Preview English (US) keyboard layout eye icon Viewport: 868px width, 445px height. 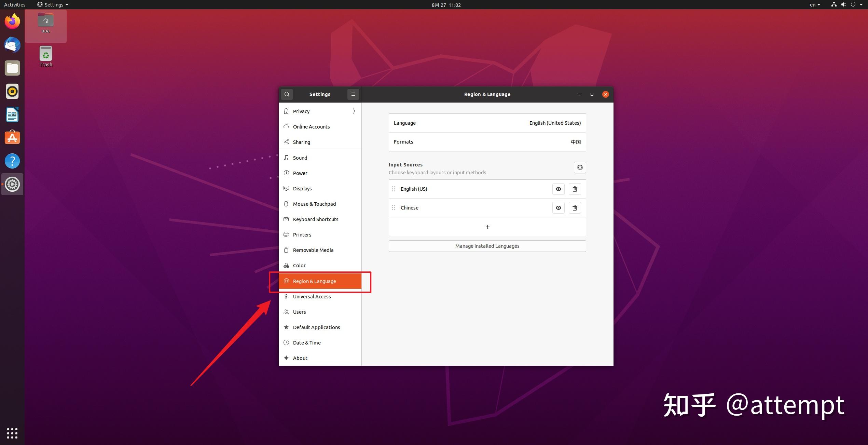[x=558, y=189]
